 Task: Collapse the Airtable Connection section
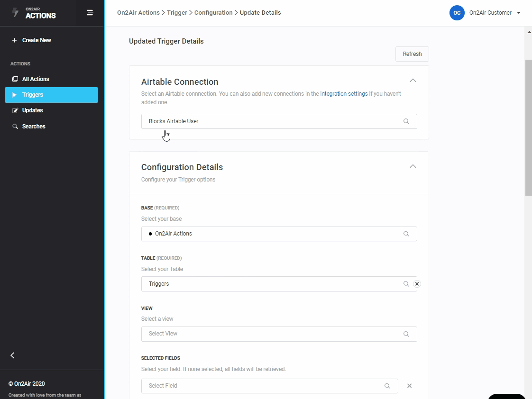pyautogui.click(x=413, y=81)
